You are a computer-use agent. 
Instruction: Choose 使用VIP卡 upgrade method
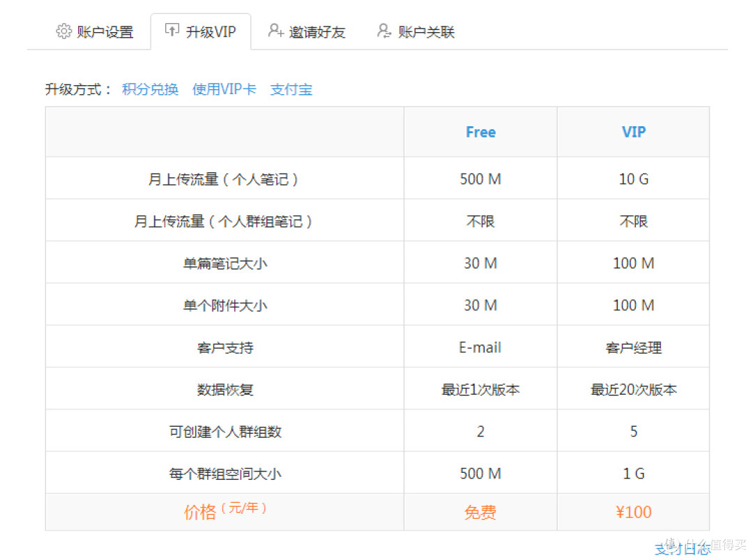(x=225, y=89)
